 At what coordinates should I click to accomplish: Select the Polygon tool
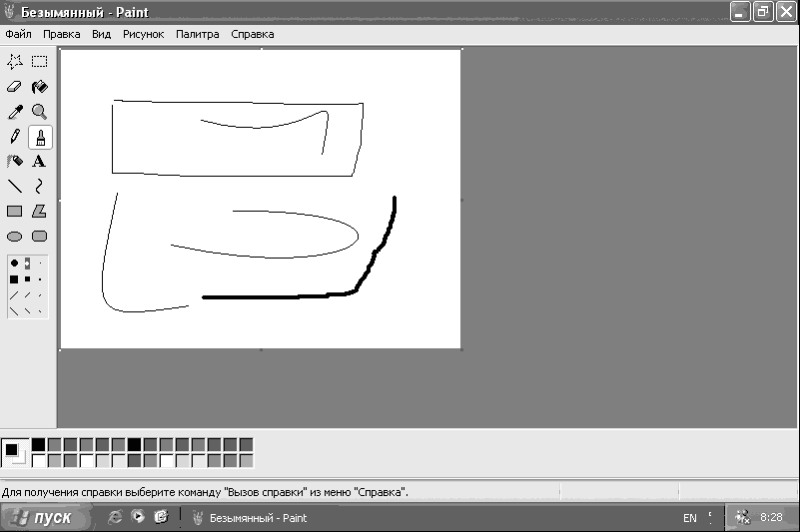pyautogui.click(x=39, y=212)
